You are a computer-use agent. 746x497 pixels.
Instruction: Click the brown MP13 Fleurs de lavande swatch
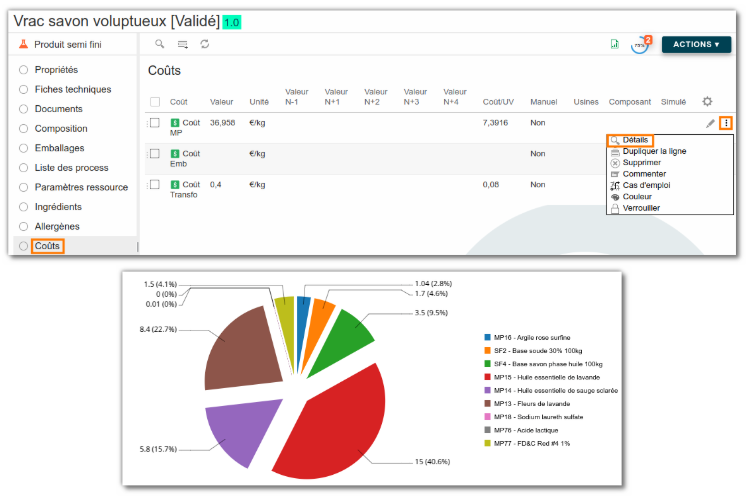(487, 404)
